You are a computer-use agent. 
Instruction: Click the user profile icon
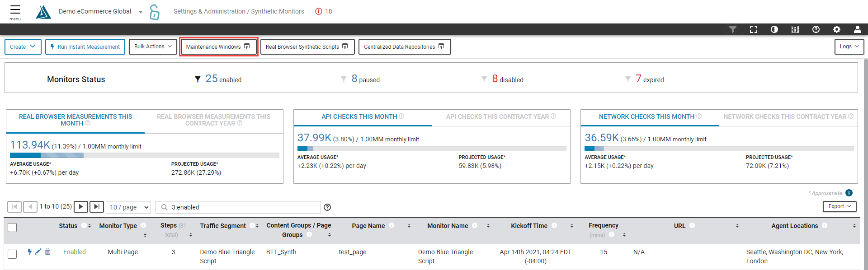click(857, 29)
